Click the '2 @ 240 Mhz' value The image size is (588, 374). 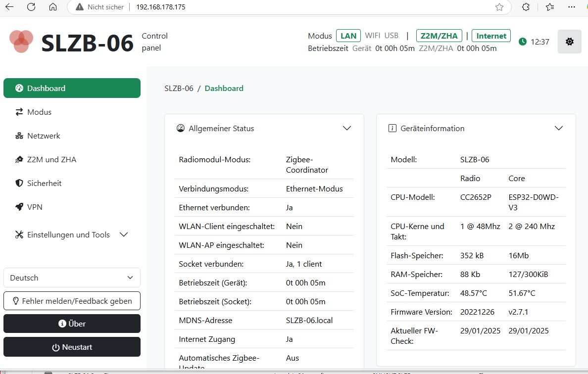(532, 227)
